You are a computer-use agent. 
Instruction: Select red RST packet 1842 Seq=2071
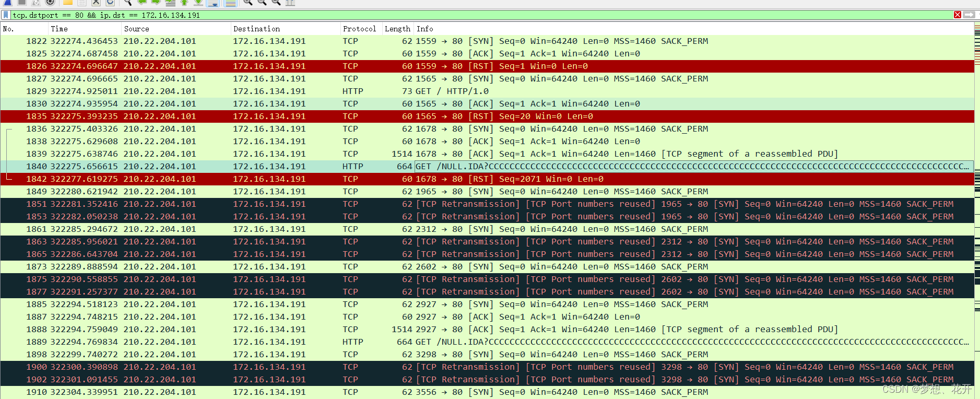(x=487, y=179)
